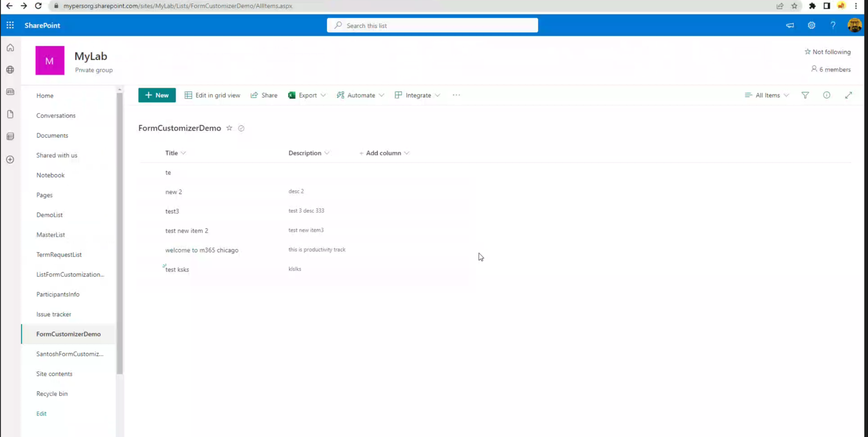Click inside the Search this list box

tap(432, 25)
